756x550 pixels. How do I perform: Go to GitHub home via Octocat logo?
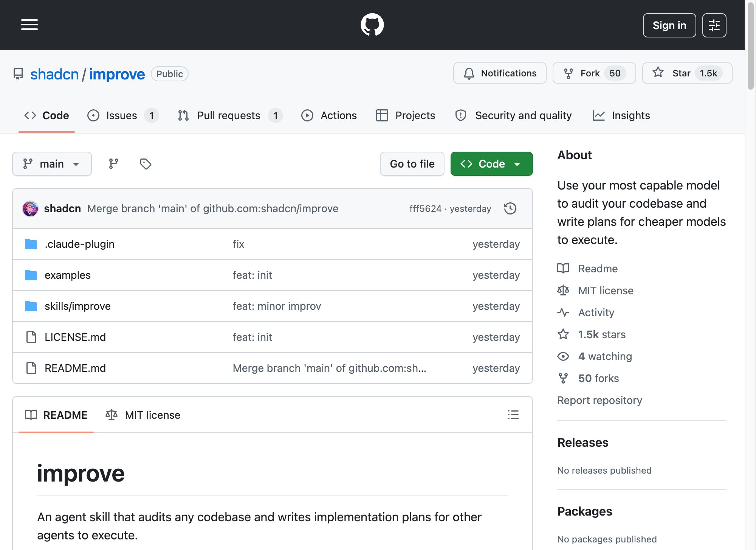point(372,25)
